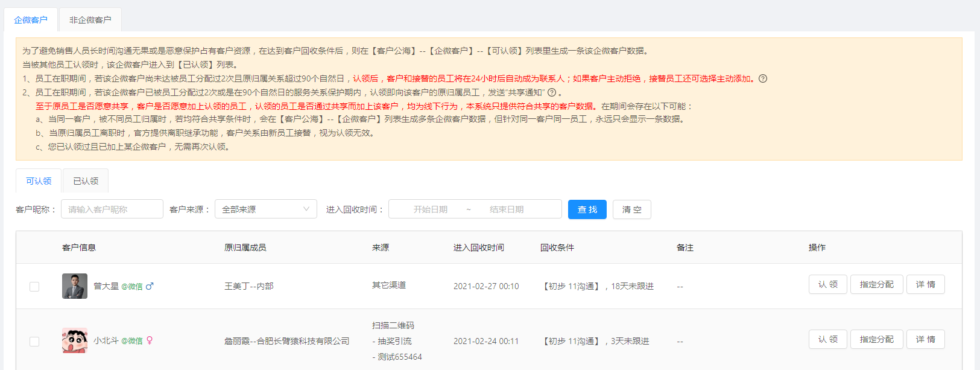Click the 进入回收时间 column header
The height and width of the screenshot is (370, 980).
(479, 247)
